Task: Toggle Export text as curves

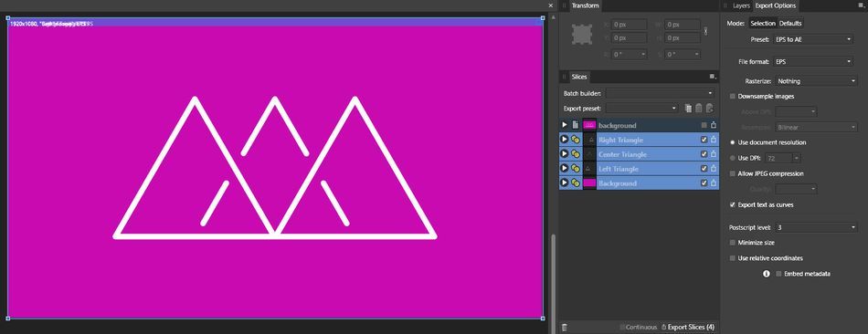Action: click(x=733, y=204)
